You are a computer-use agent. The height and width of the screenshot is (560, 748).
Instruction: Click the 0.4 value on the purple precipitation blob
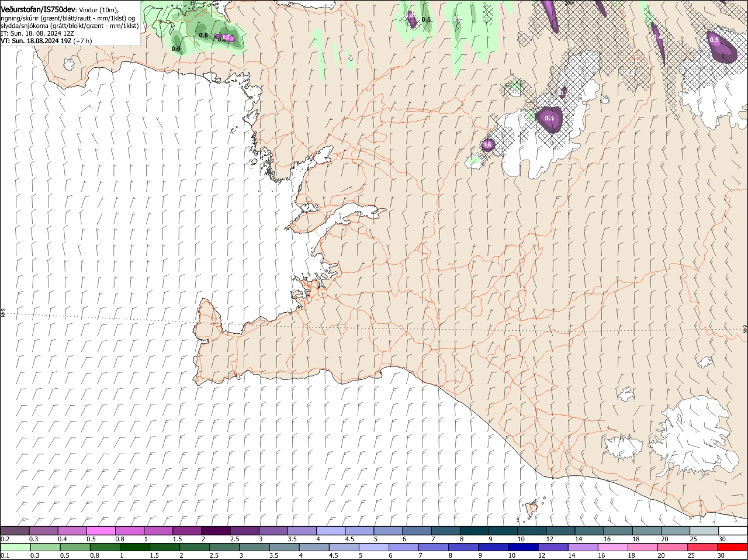tap(549, 118)
